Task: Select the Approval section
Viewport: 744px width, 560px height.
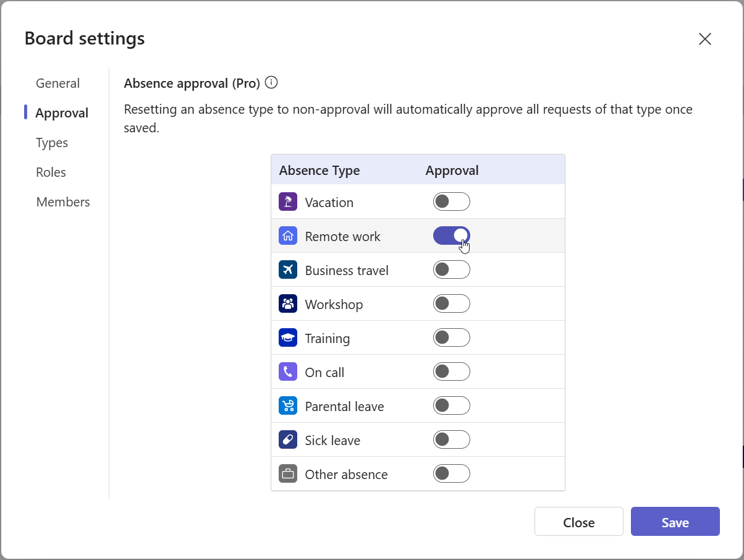Action: point(62,113)
